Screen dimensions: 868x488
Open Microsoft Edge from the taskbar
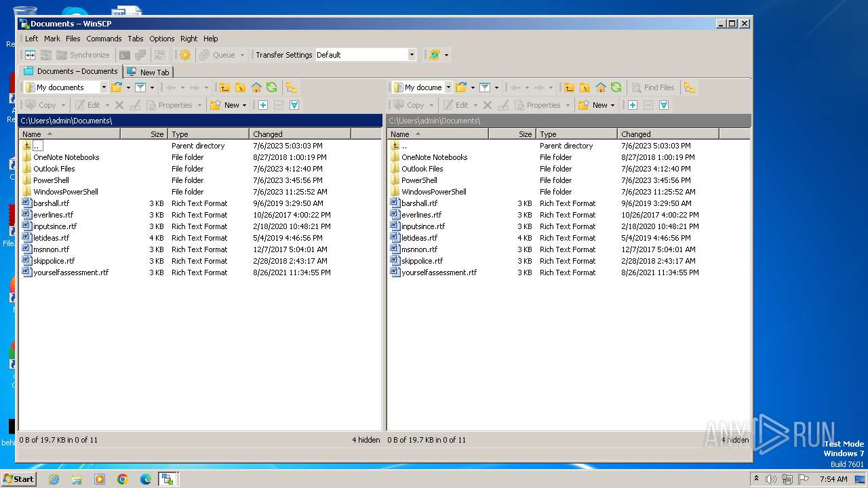pyautogui.click(x=145, y=479)
